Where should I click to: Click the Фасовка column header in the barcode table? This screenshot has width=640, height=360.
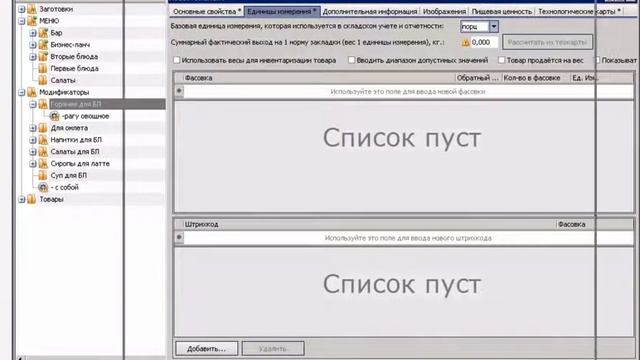(594, 224)
